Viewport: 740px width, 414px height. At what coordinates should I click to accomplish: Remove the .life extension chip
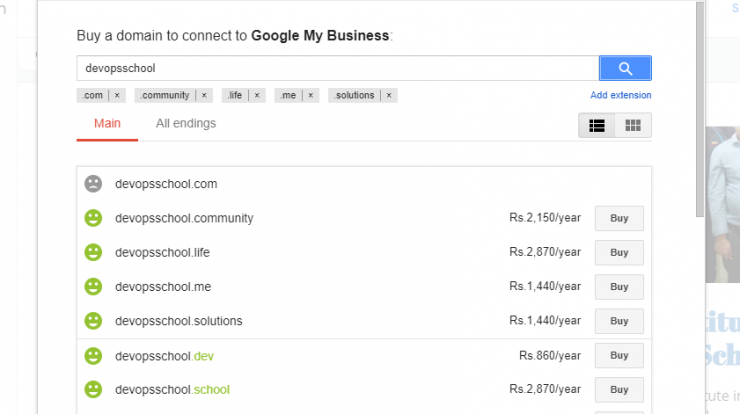coord(257,95)
